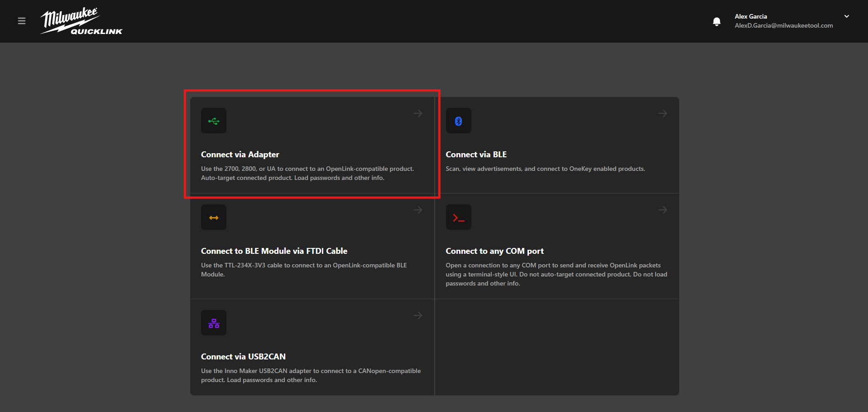
Task: Click the green USB adapter icon
Action: (214, 121)
